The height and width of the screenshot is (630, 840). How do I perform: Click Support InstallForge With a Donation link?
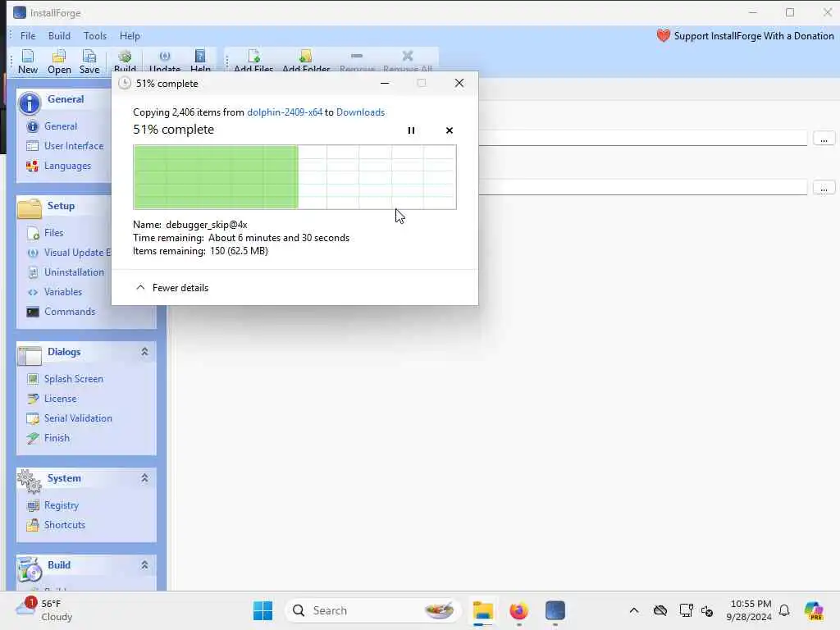tap(745, 36)
